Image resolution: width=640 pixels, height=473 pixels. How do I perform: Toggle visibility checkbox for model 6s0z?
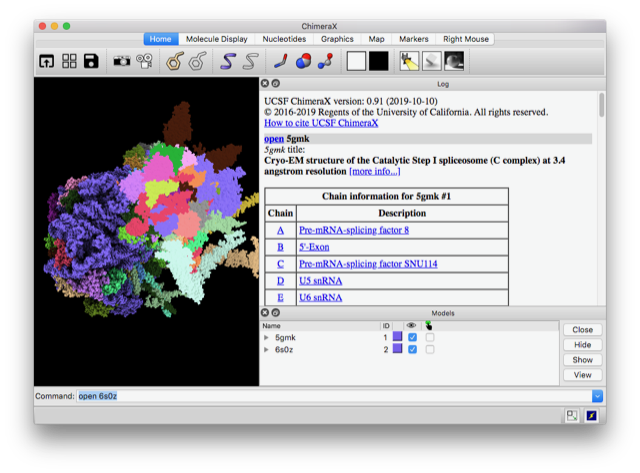412,350
